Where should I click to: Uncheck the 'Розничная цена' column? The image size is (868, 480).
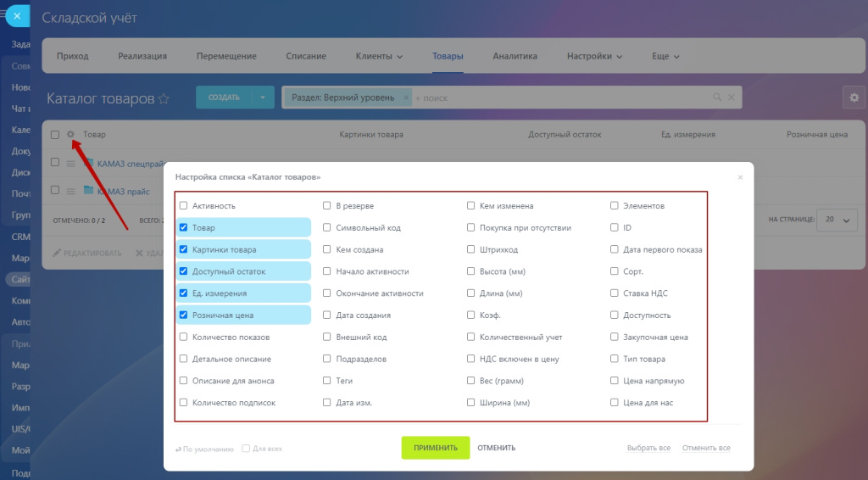point(183,315)
